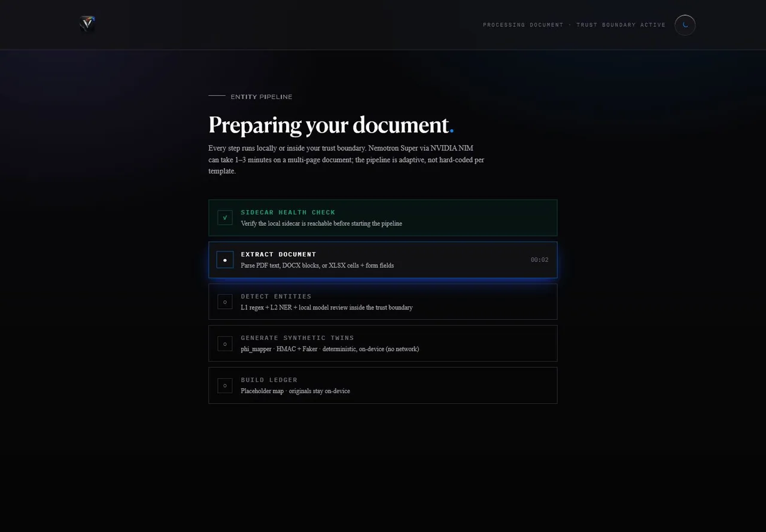Click the 'Preparing your document' heading
Screen dimensions: 766x532
(331, 124)
